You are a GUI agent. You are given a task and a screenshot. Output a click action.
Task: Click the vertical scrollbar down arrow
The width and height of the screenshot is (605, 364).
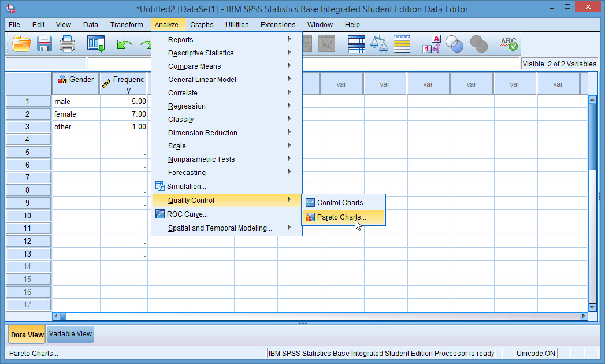[593, 307]
